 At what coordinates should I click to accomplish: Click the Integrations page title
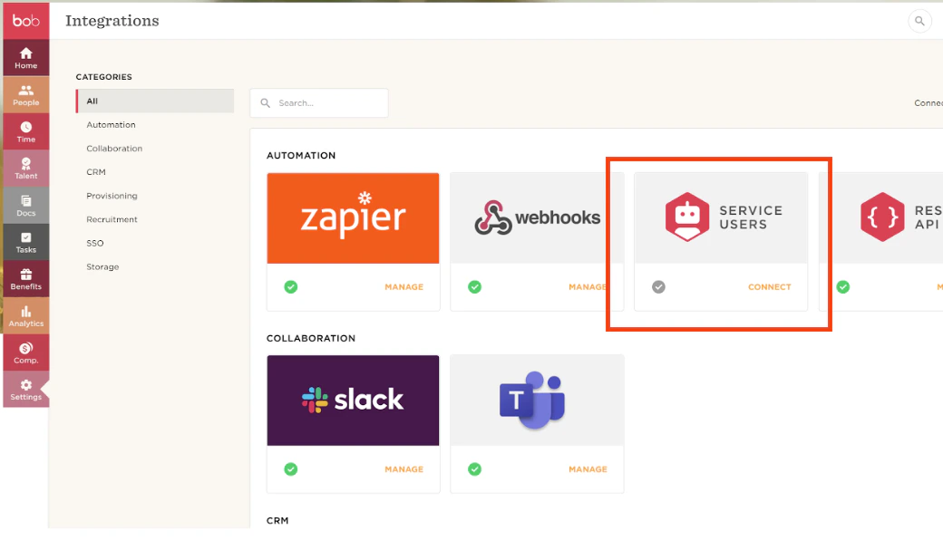[x=112, y=21]
